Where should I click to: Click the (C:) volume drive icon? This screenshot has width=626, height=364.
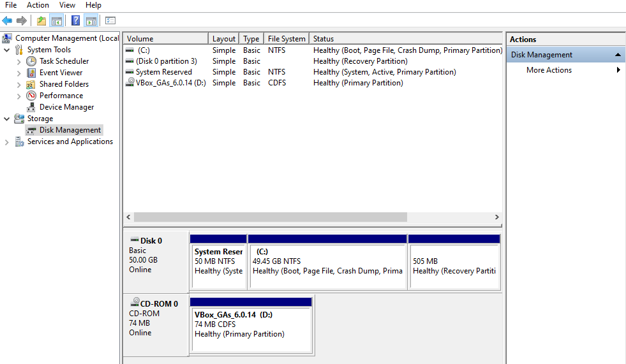pyautogui.click(x=130, y=50)
